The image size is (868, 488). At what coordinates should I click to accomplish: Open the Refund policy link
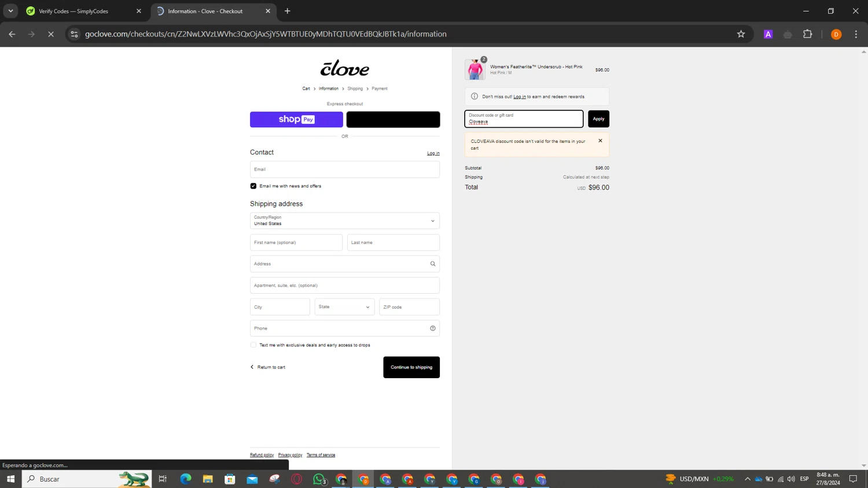click(x=262, y=455)
